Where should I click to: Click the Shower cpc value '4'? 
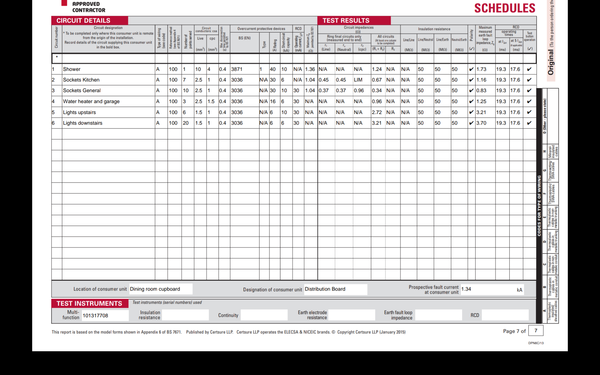click(x=209, y=69)
